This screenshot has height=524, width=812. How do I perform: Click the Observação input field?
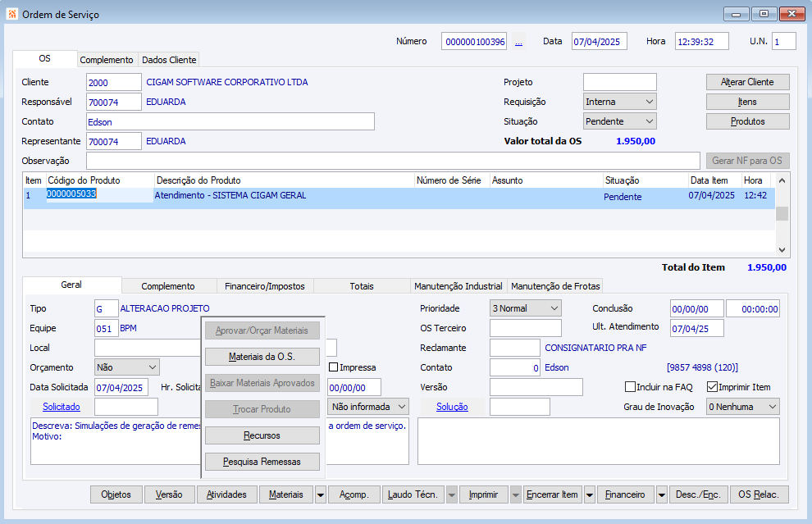click(x=394, y=161)
